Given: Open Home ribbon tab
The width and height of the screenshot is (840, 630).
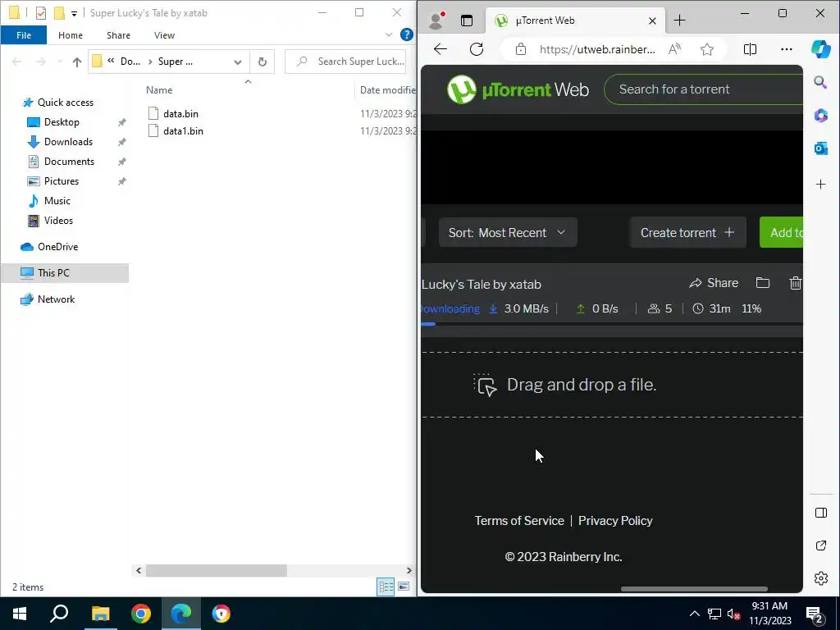Looking at the screenshot, I should (x=71, y=34).
